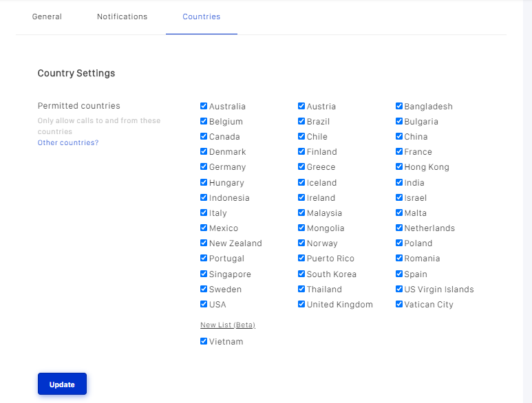Viewport: 532px width, 403px height.
Task: Toggle the Ireland checkbox
Action: click(301, 197)
